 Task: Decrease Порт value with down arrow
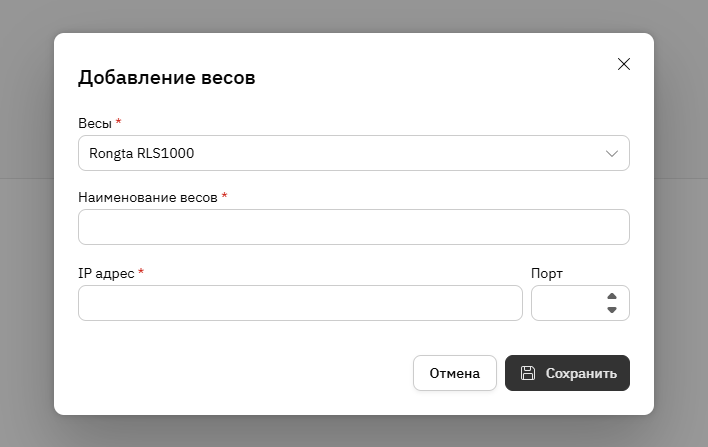[612, 310]
